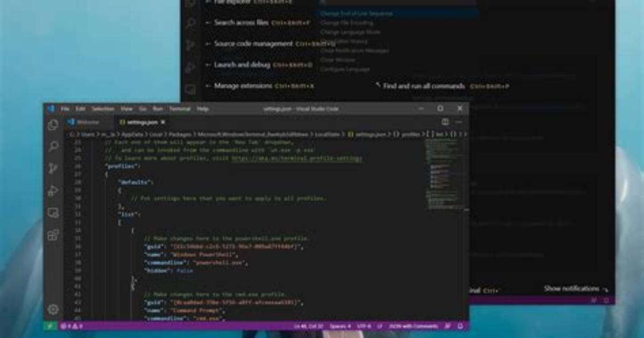Click the Ln/Col cursor position in status bar
Image resolution: width=644 pixels, height=338 pixels.
[x=309, y=326]
